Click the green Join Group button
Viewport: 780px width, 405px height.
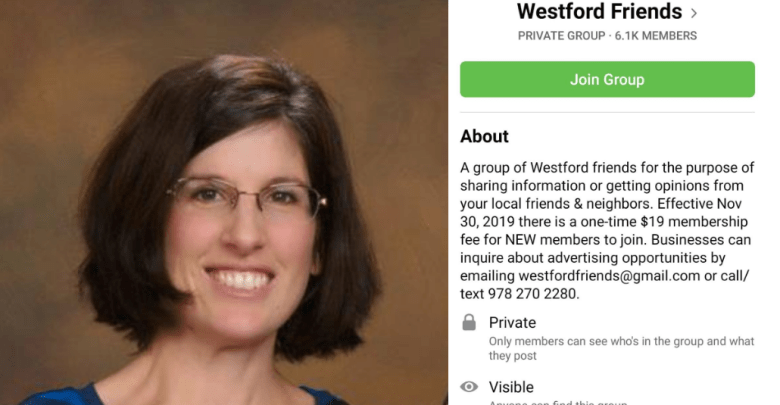click(607, 79)
